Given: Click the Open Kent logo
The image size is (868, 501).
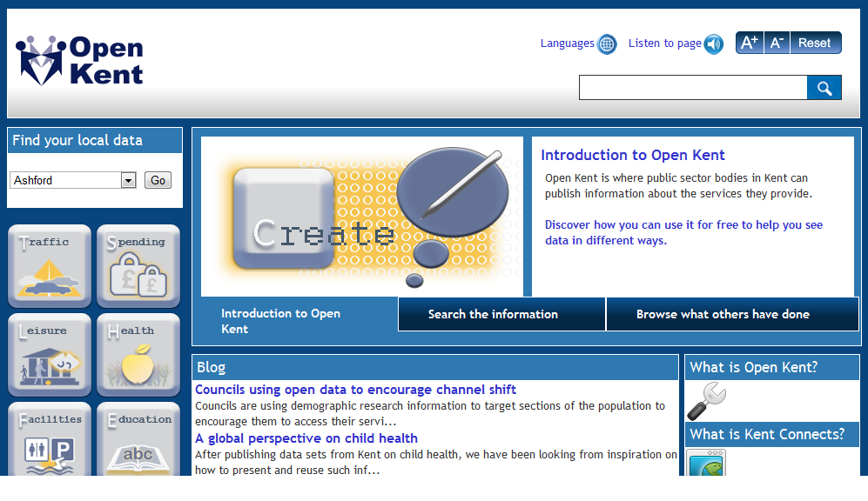Looking at the screenshot, I should (x=79, y=61).
